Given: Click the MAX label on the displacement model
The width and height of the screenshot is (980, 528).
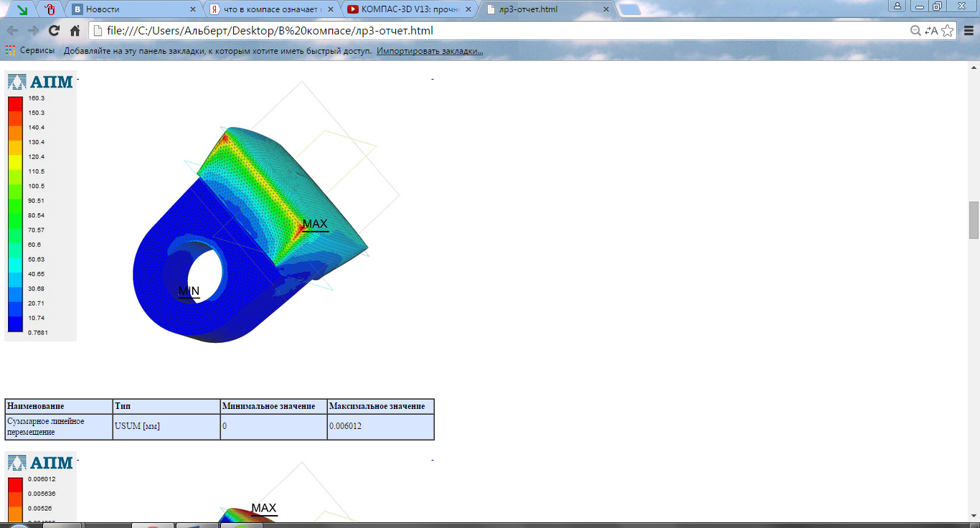Looking at the screenshot, I should click(264, 509).
